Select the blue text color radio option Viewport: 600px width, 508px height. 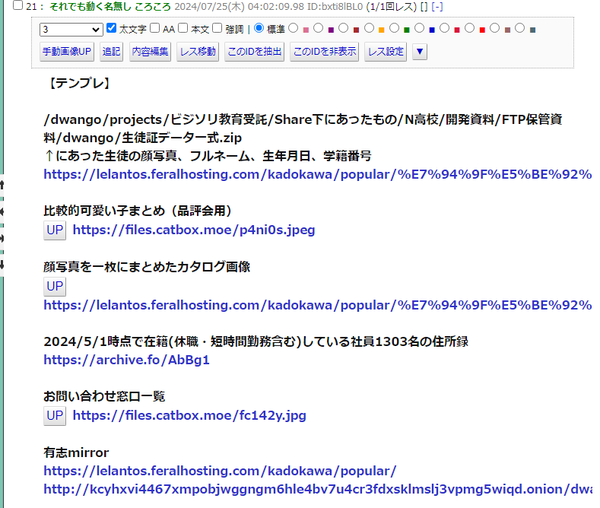coord(419,28)
